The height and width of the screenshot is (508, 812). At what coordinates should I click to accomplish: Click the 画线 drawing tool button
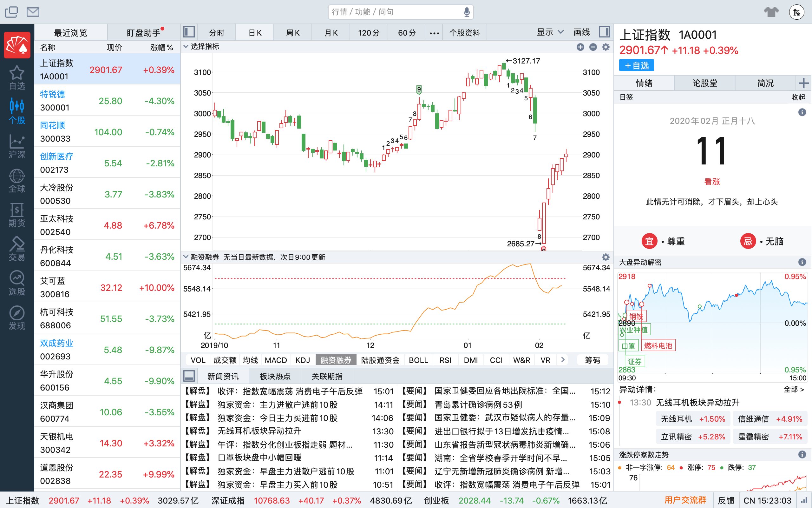click(x=581, y=32)
